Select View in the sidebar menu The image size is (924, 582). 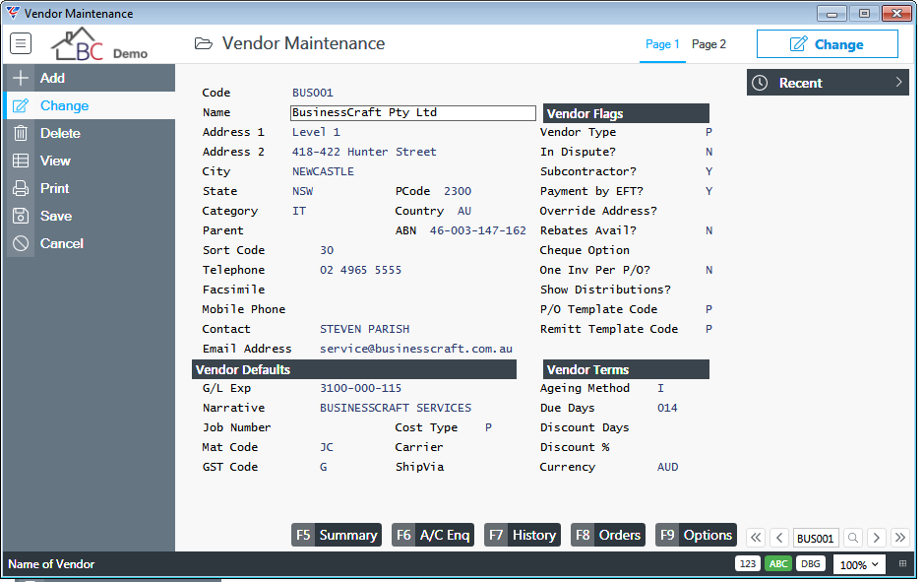pos(90,161)
